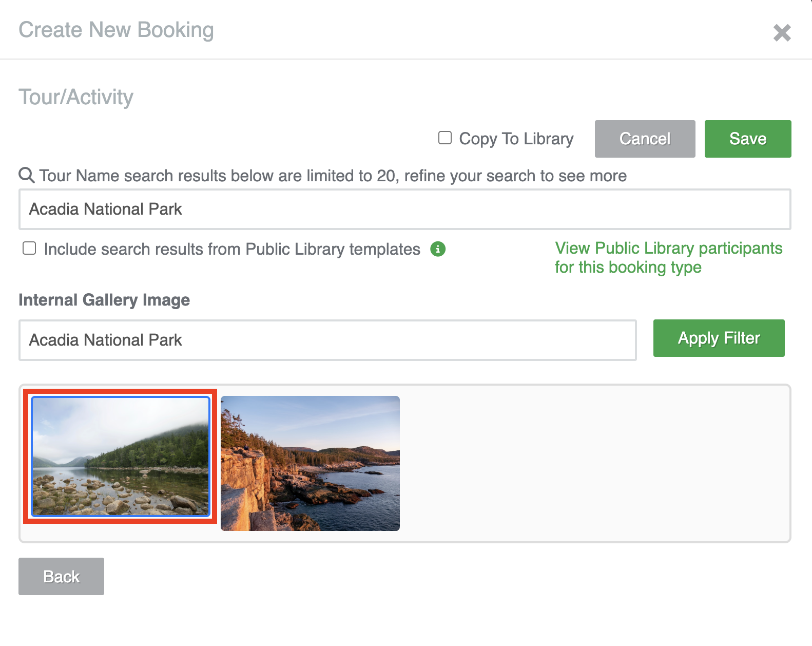Image resolution: width=812 pixels, height=646 pixels.
Task: Open the info tooltip next to Public Library checkbox
Action: [x=438, y=249]
